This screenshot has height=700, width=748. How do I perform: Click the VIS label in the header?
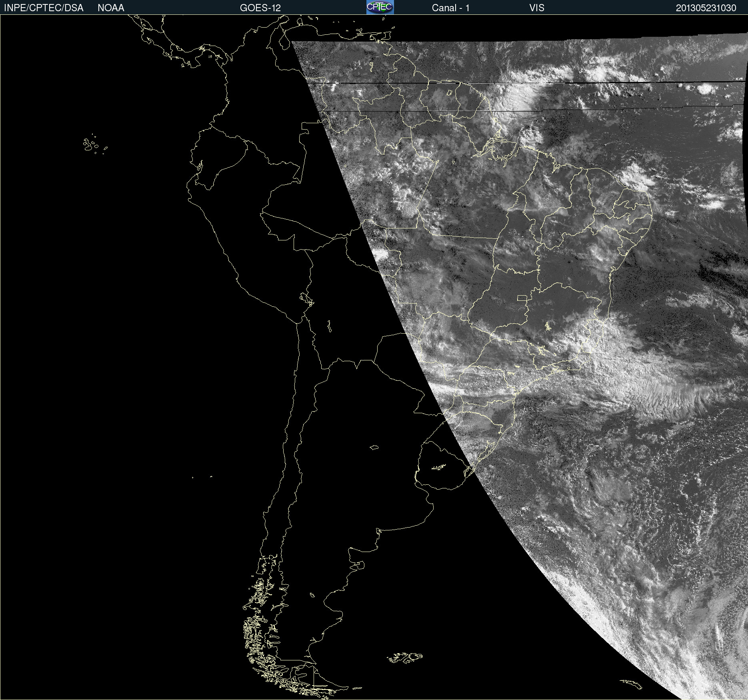(x=537, y=8)
